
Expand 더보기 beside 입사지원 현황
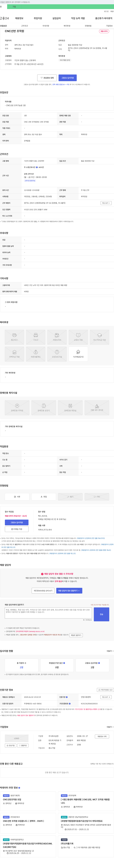point(110,651)
